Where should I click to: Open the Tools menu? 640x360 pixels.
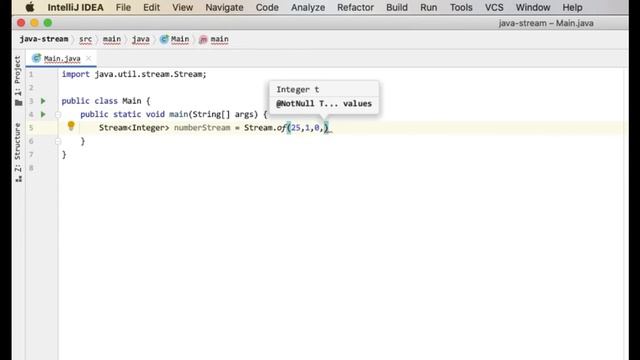coord(461,7)
